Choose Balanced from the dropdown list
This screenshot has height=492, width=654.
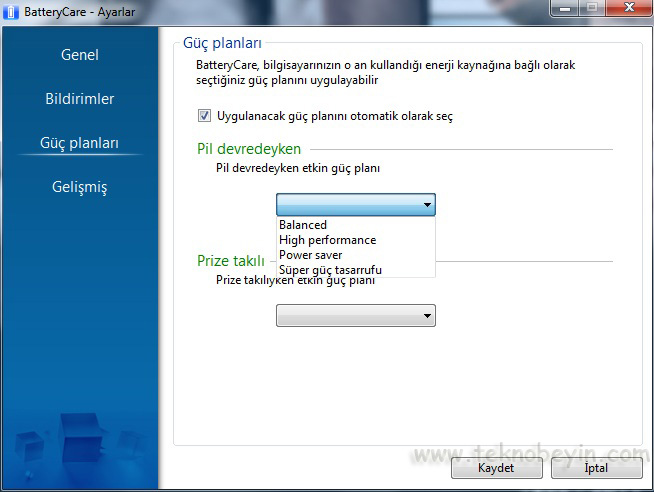(356, 225)
